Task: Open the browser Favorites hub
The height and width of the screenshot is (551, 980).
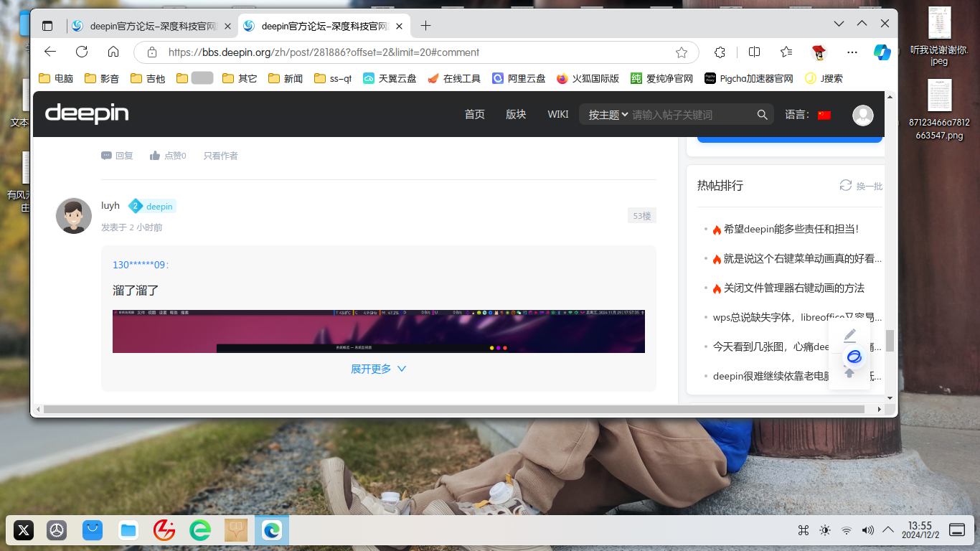Action: coord(787,52)
